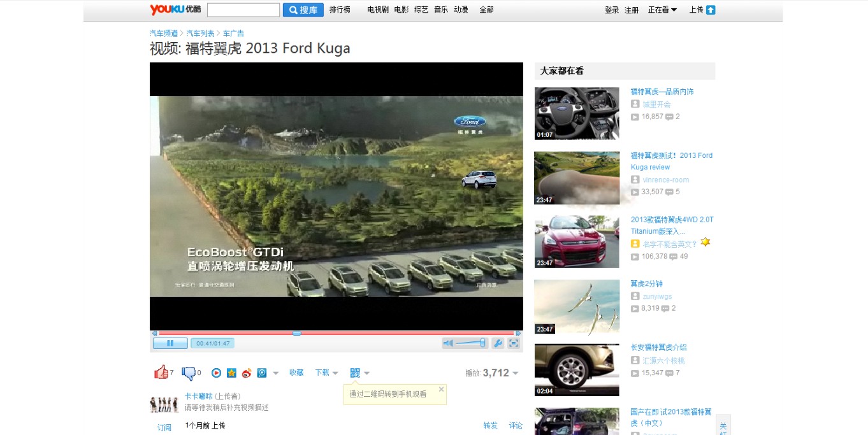Screen dimensions: 868x435
Task: Open the 2013 Ford Kuga review thumbnail
Action: pos(577,178)
